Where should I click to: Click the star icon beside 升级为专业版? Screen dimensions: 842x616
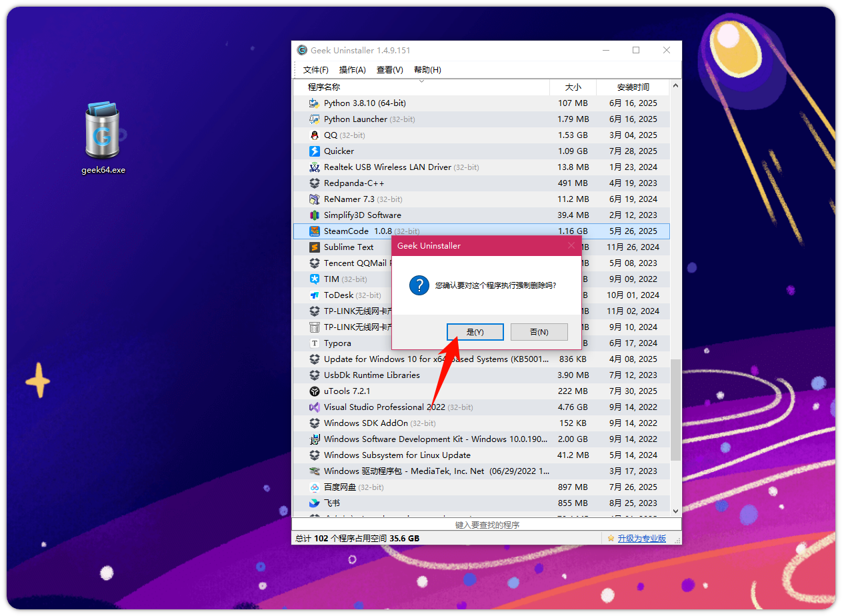[611, 538]
